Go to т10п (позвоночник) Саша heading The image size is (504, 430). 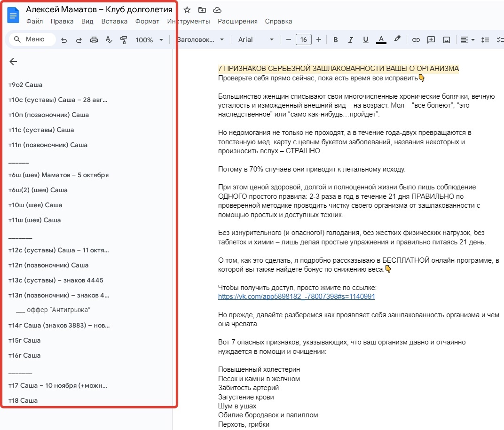click(48, 115)
